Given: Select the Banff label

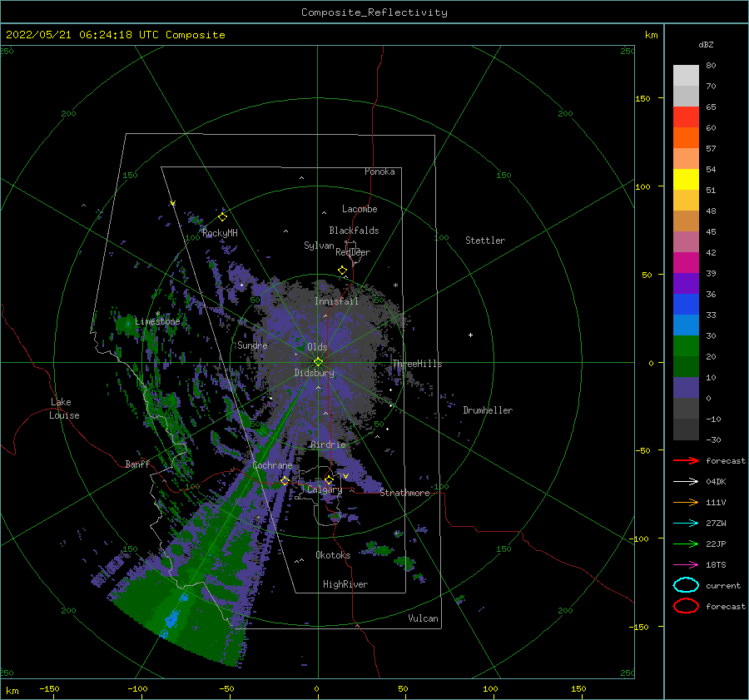Looking at the screenshot, I should point(137,464).
